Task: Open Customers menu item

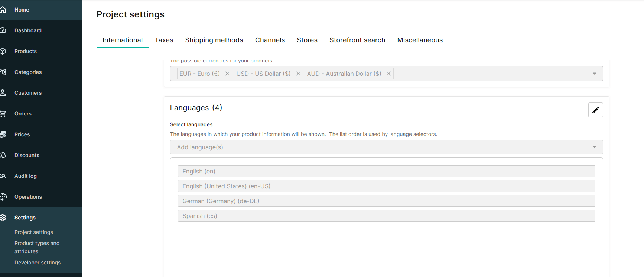Action: click(x=28, y=93)
